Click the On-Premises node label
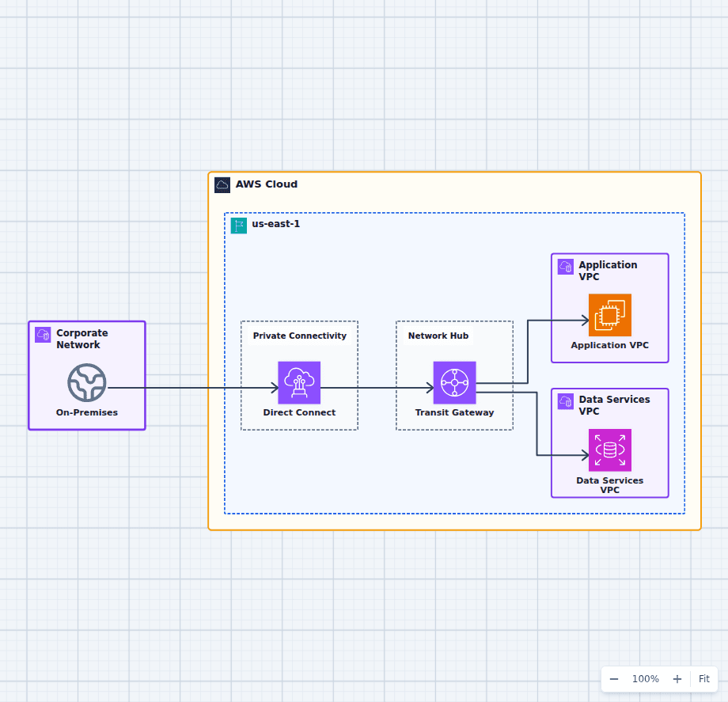The width and height of the screenshot is (728, 702). [87, 412]
